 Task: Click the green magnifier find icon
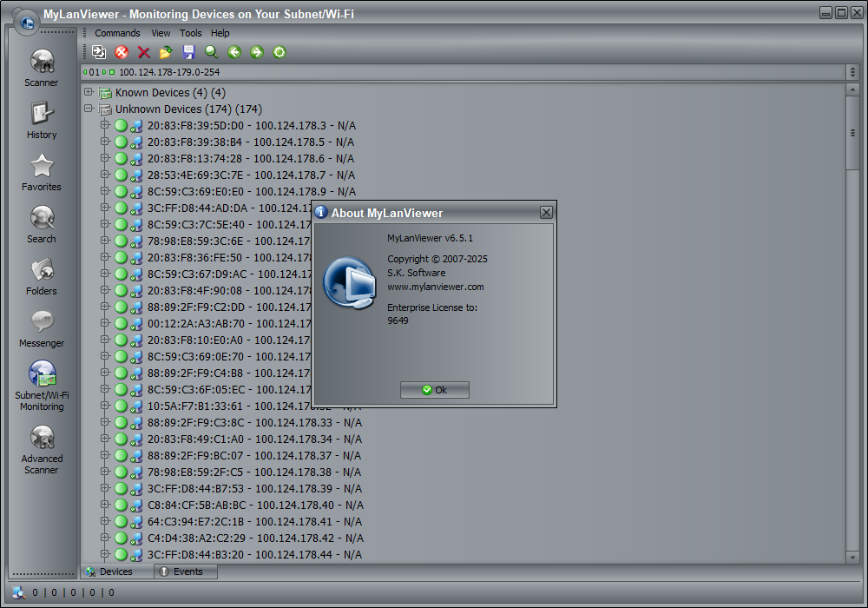click(211, 52)
